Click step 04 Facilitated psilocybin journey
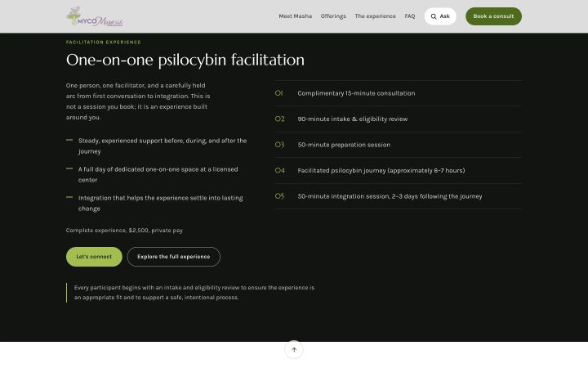Image resolution: width=588 pixels, height=368 pixels. pyautogui.click(x=399, y=170)
